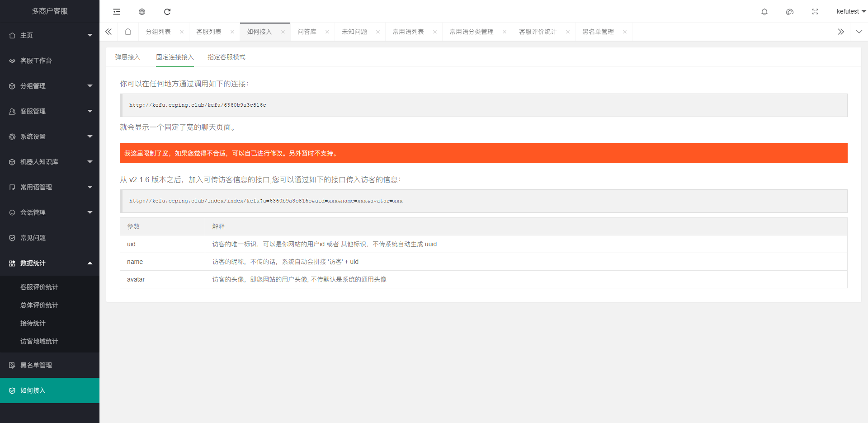Open the theme palette icon

click(x=790, y=12)
